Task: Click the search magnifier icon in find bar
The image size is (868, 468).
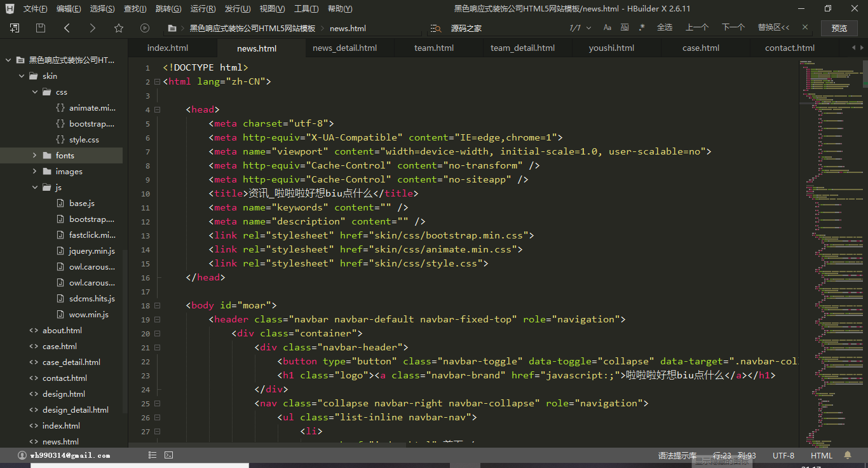Action: tap(436, 28)
